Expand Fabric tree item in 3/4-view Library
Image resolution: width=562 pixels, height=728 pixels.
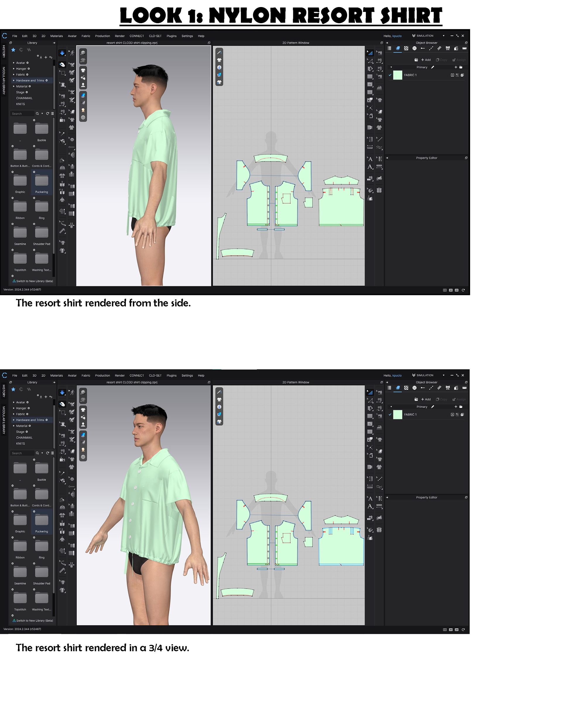[x=14, y=414]
